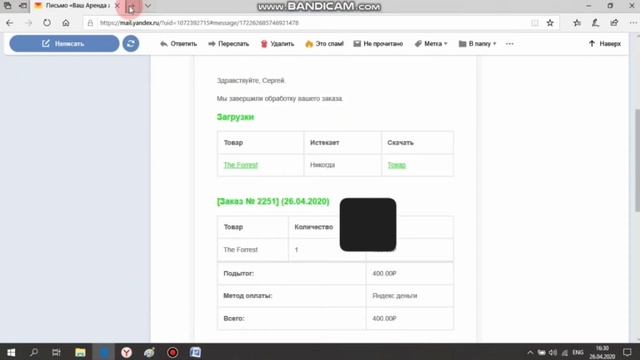Click Удалить to delete the message
This screenshot has height=360, width=640.
277,44
